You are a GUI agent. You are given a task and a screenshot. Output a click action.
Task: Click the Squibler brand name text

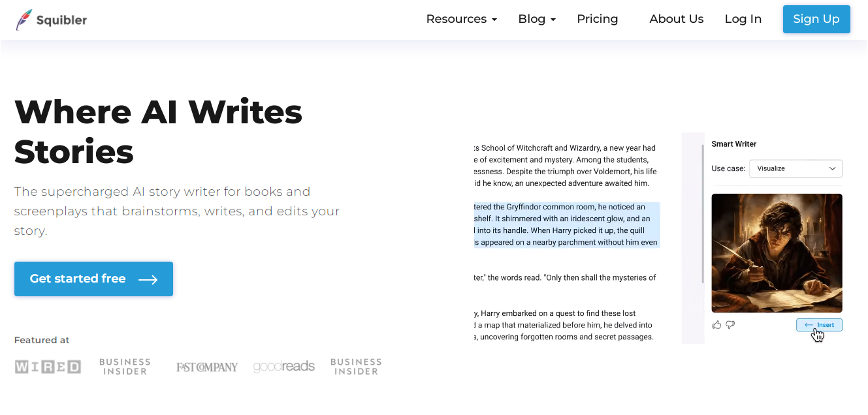[61, 20]
